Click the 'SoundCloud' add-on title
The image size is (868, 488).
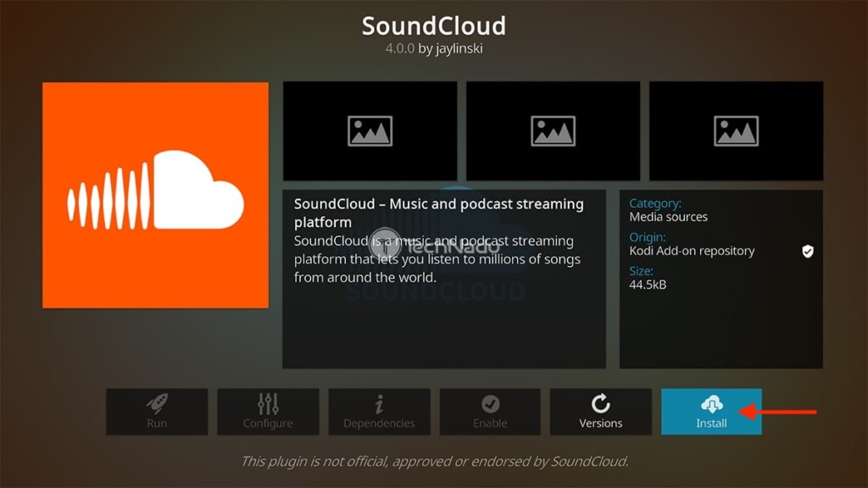coord(434,26)
